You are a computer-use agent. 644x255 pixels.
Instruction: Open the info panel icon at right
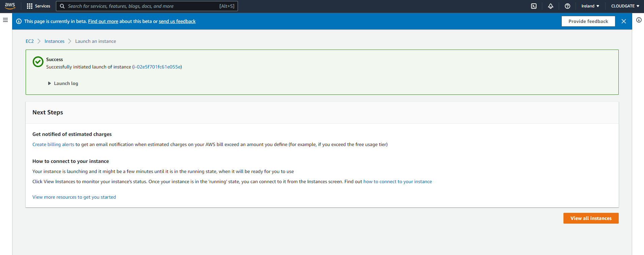click(x=639, y=20)
